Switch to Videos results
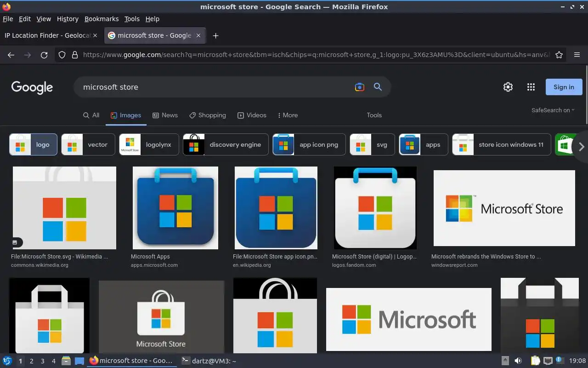This screenshot has width=588, height=368. point(252,115)
